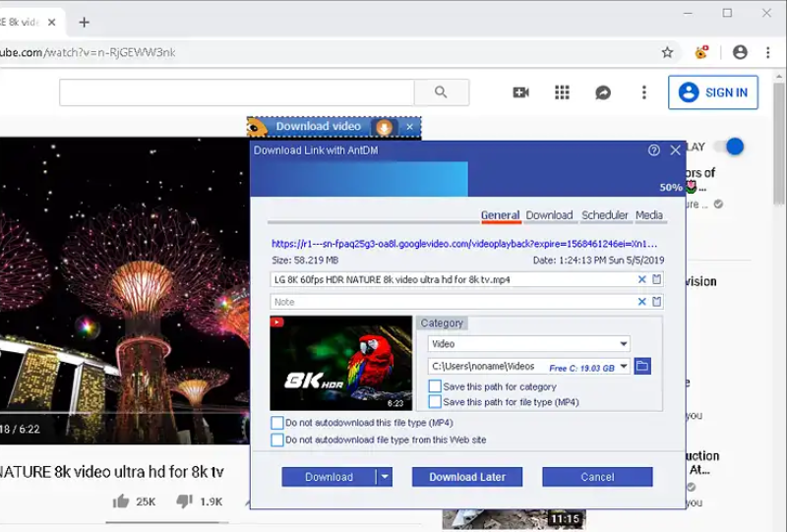This screenshot has width=787, height=532.
Task: Open the YouTube messages share icon
Action: [603, 92]
